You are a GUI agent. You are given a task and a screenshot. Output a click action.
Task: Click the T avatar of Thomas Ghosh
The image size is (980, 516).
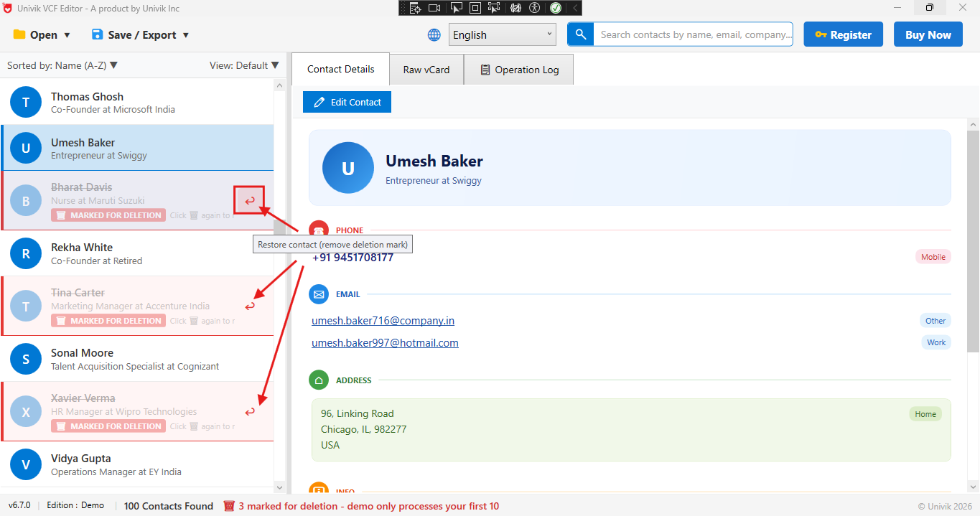[x=26, y=103]
